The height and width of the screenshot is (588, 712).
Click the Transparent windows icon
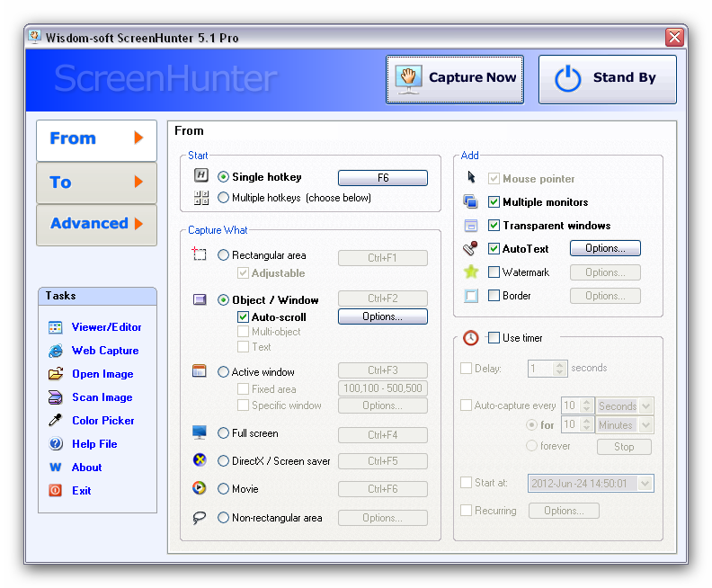pos(471,225)
